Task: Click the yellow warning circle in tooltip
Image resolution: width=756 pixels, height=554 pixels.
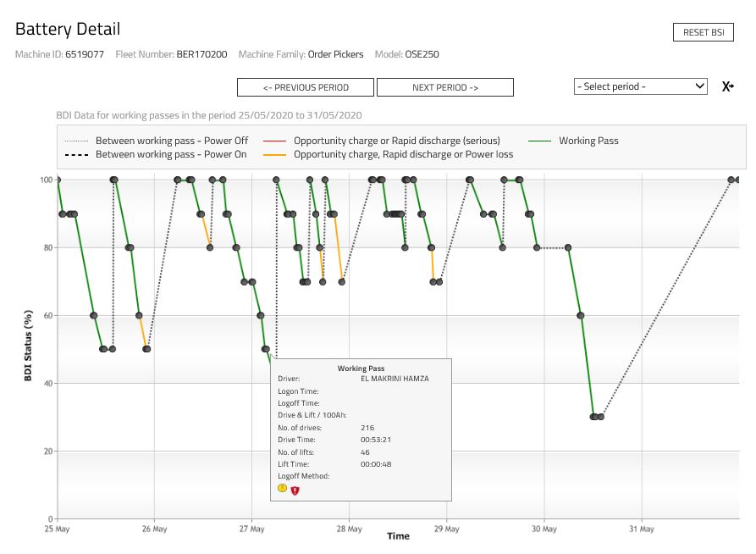Action: 282,489
